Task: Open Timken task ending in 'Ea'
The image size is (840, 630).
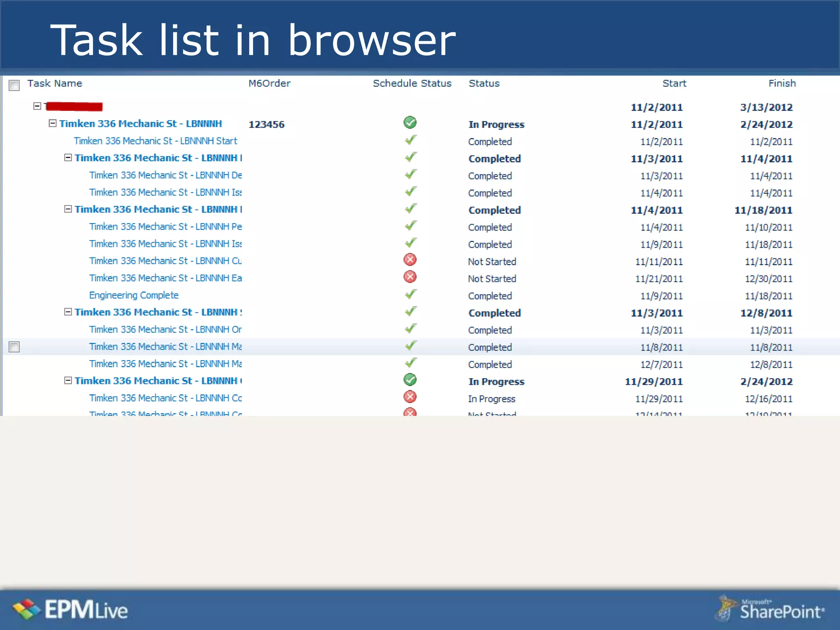Action: point(165,278)
